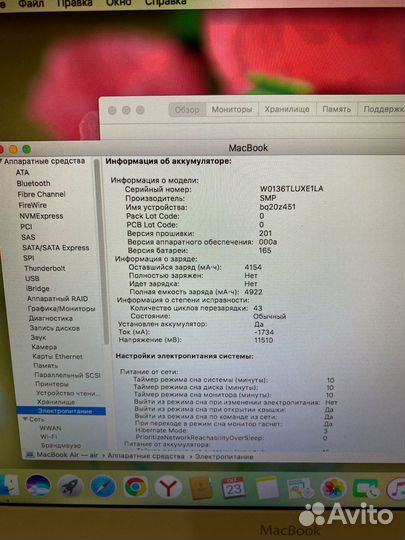Select Bluetooth in sidebar
Viewport: 405px width, 540px height.
tap(33, 183)
